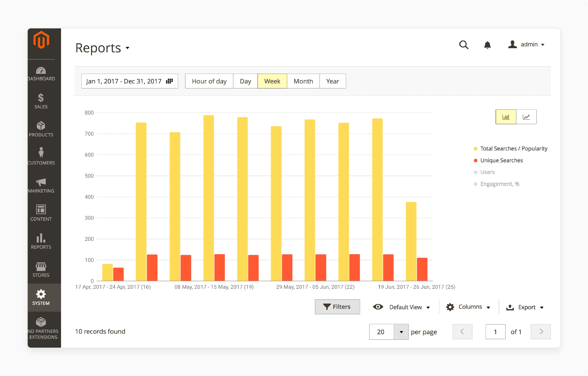Click the Filters button
This screenshot has height=376, width=588.
(x=337, y=307)
